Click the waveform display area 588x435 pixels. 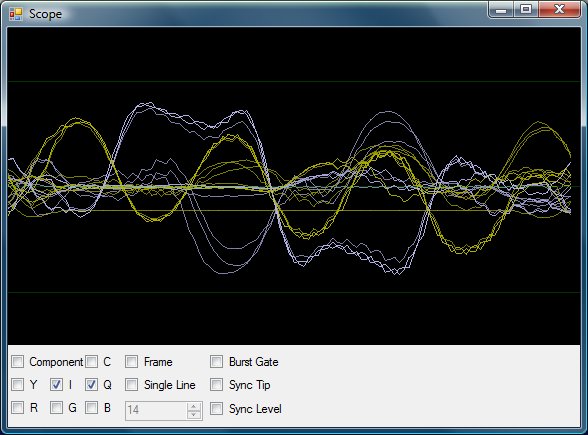tap(294, 186)
